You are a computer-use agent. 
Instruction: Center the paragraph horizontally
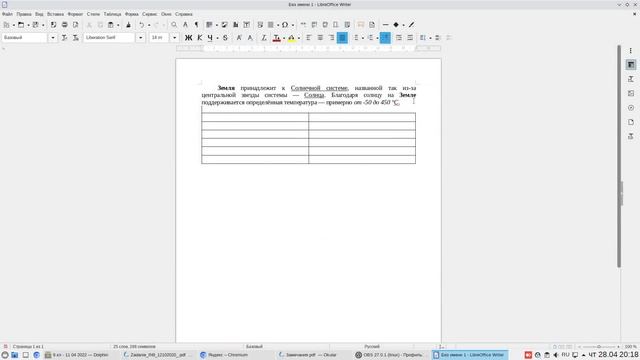click(320, 38)
